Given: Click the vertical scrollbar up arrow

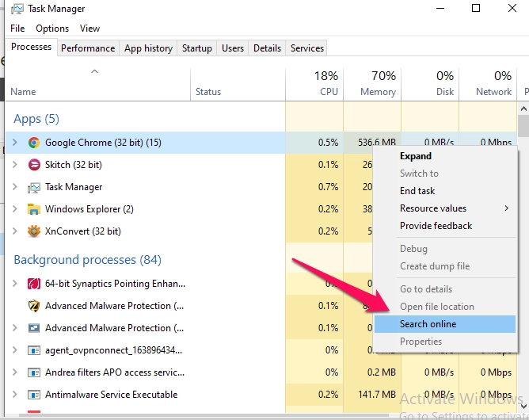Looking at the screenshot, I should 523,109.
